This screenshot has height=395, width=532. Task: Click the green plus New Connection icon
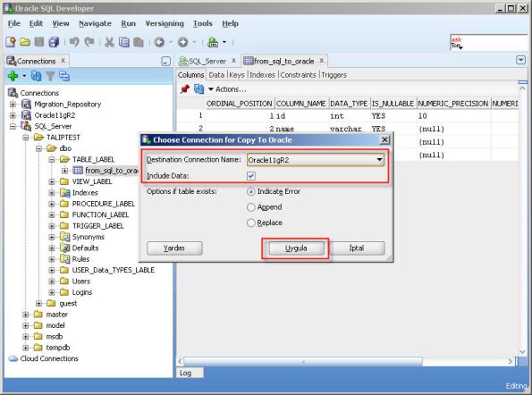[x=13, y=76]
